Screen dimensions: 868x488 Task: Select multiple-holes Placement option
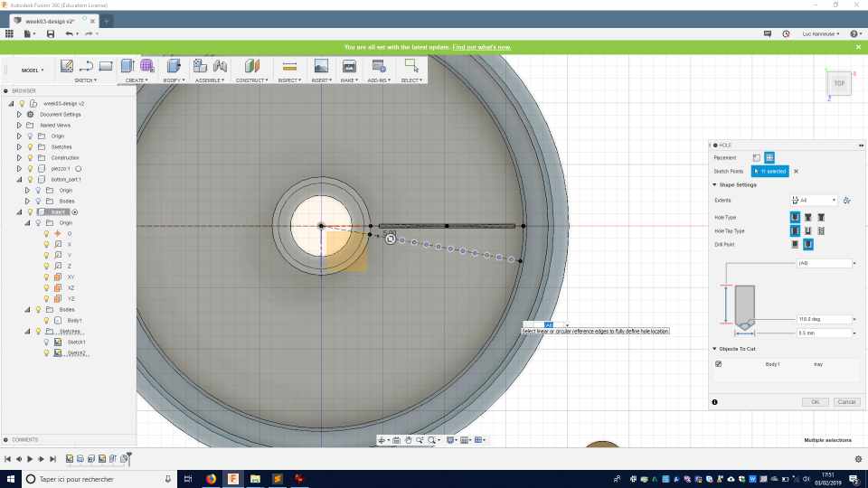769,157
